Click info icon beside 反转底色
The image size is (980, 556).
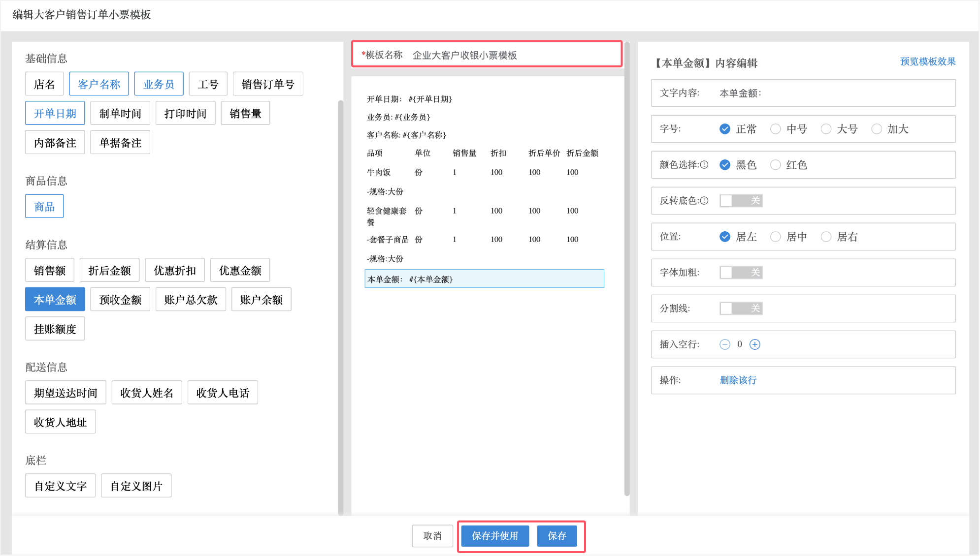pos(704,201)
